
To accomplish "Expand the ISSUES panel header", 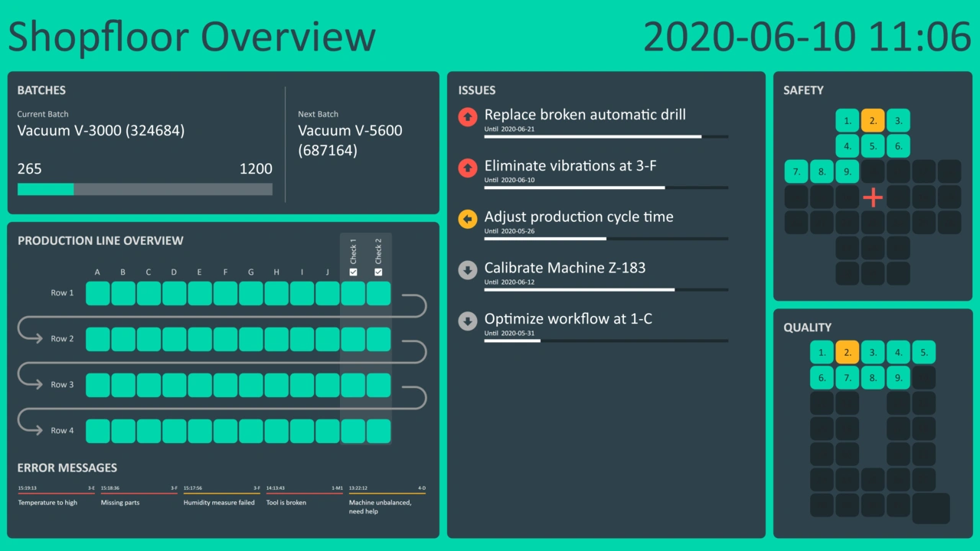I will pyautogui.click(x=477, y=90).
